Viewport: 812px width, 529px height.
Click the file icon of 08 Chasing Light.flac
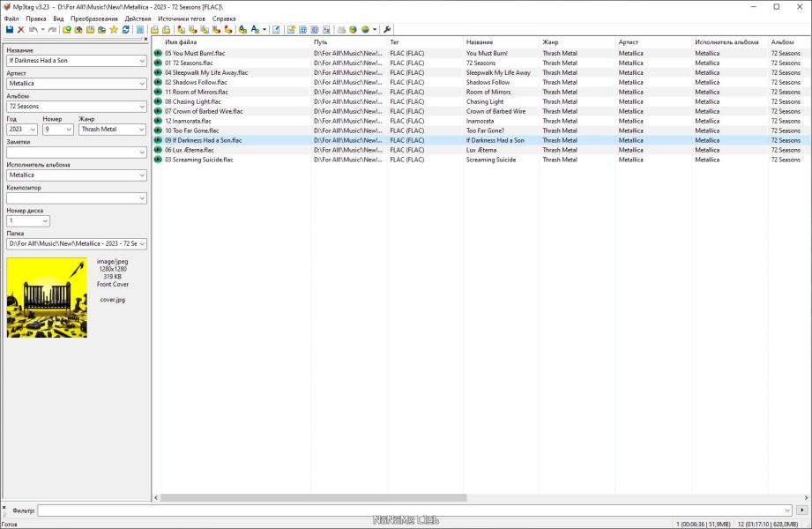(158, 101)
